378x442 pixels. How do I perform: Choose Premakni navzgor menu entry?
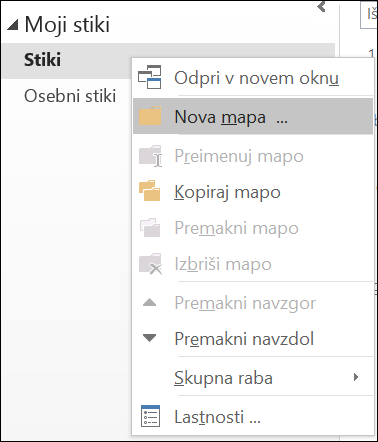click(253, 303)
